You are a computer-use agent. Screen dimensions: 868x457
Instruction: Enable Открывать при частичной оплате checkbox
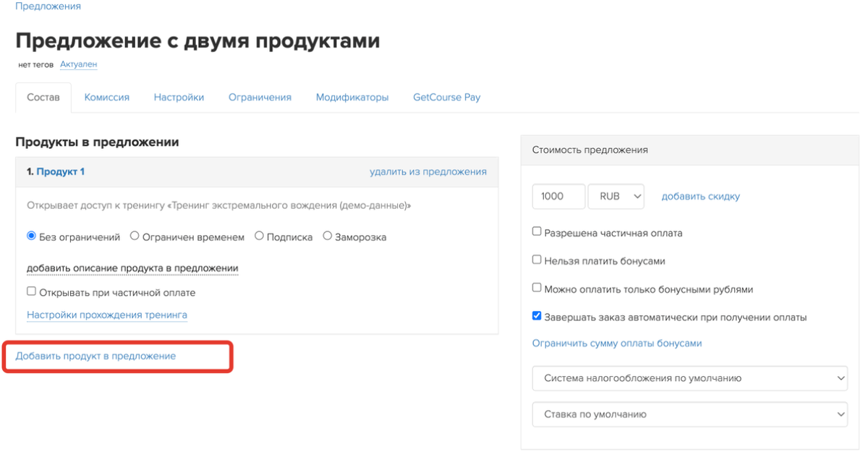[x=31, y=292]
